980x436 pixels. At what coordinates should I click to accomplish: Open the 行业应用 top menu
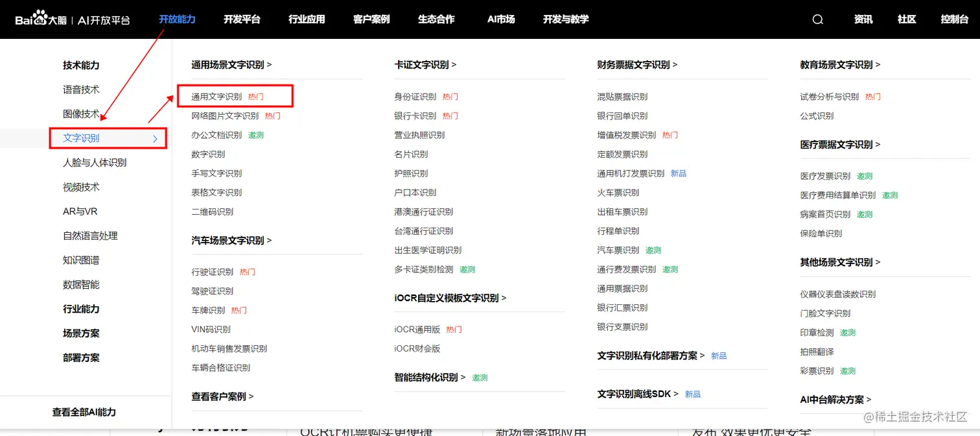[307, 19]
